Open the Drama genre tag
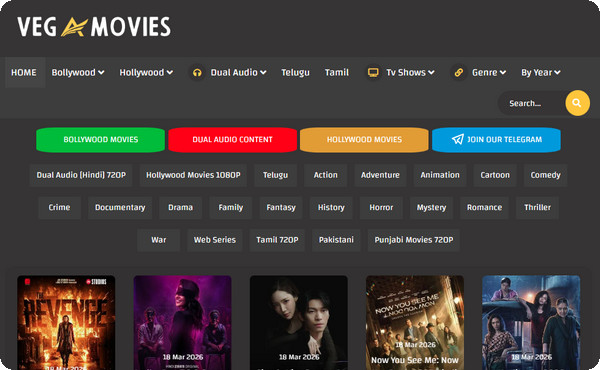 181,208
